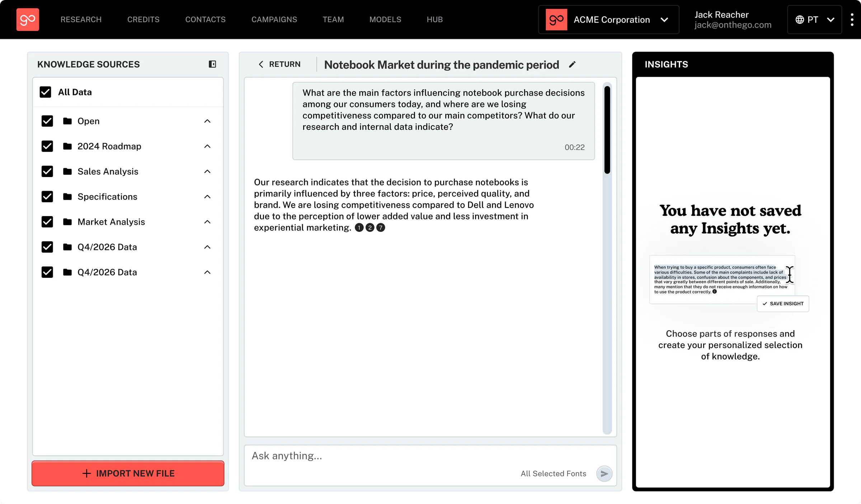The width and height of the screenshot is (861, 504).
Task: Collapse the 2024 Roadmap chevron
Action: coord(207,146)
